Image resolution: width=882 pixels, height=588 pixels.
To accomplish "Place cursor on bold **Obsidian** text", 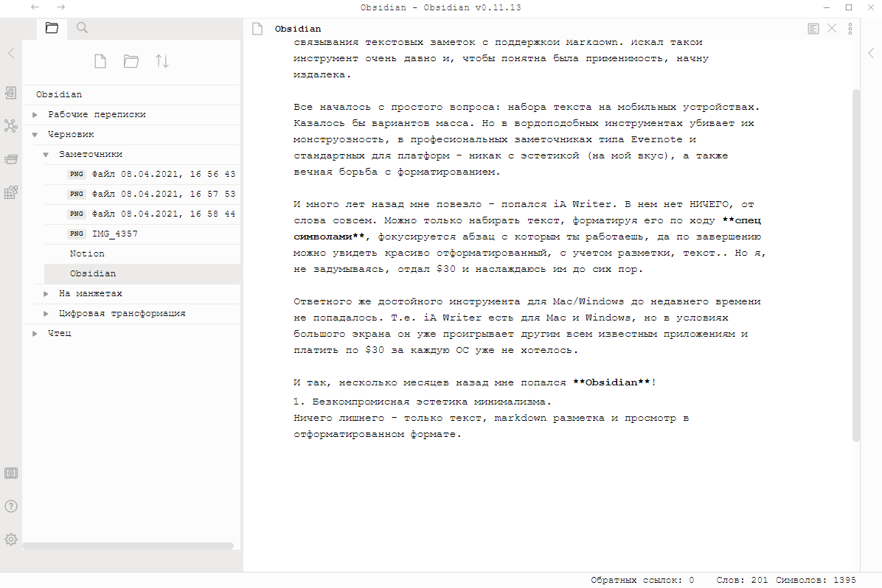I will pos(612,382).
